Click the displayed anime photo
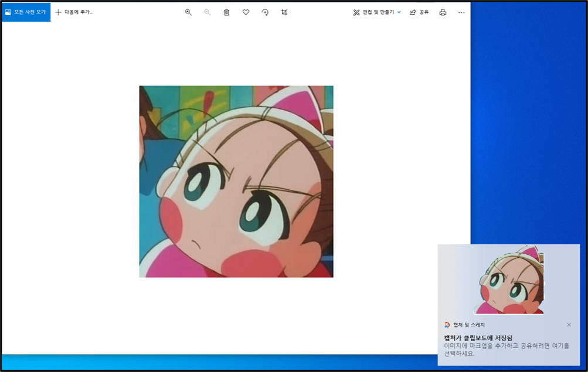 tap(236, 182)
